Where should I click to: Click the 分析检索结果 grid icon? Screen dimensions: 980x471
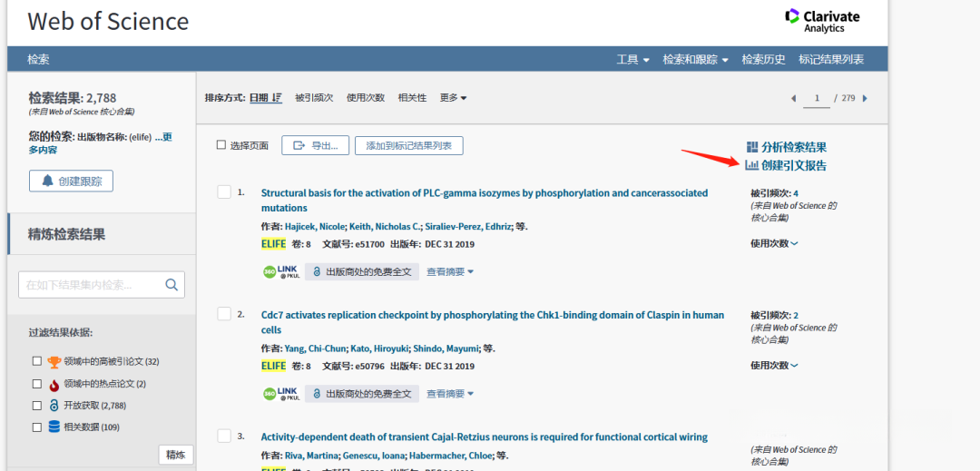pyautogui.click(x=752, y=147)
